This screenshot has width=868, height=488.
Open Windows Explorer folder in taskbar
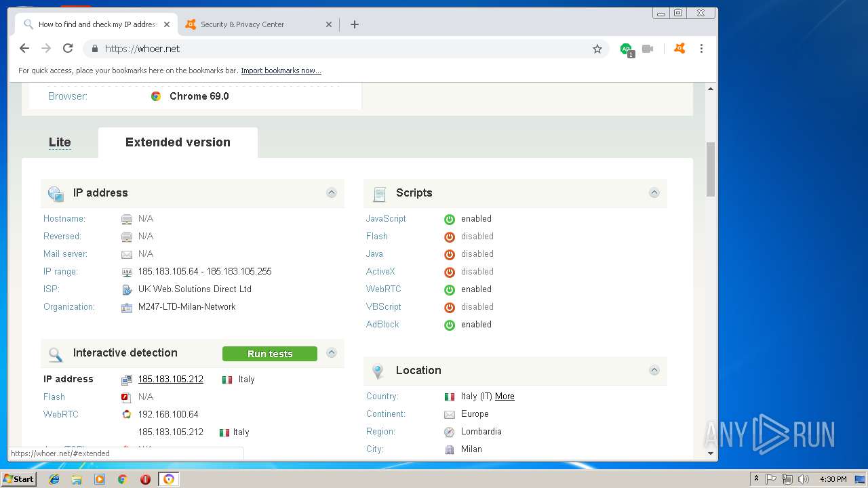[x=77, y=479]
